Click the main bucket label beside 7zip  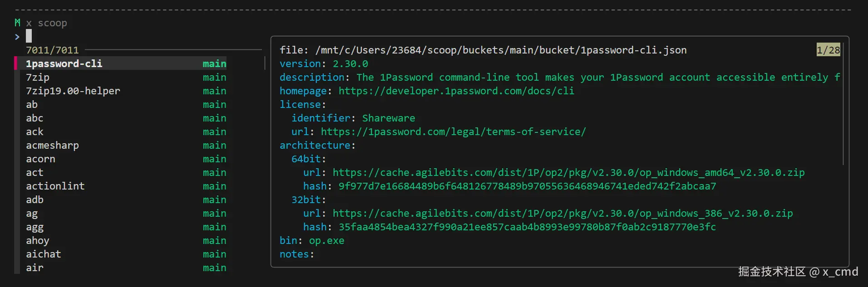[214, 77]
